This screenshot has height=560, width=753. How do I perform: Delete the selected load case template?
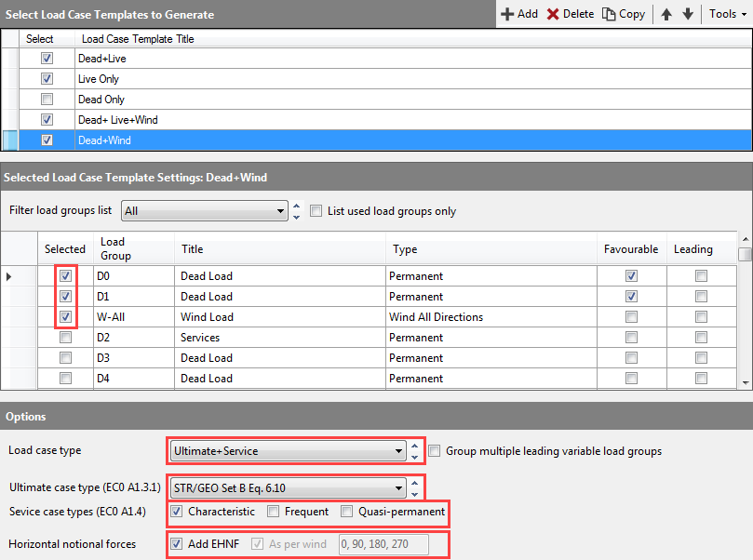570,14
